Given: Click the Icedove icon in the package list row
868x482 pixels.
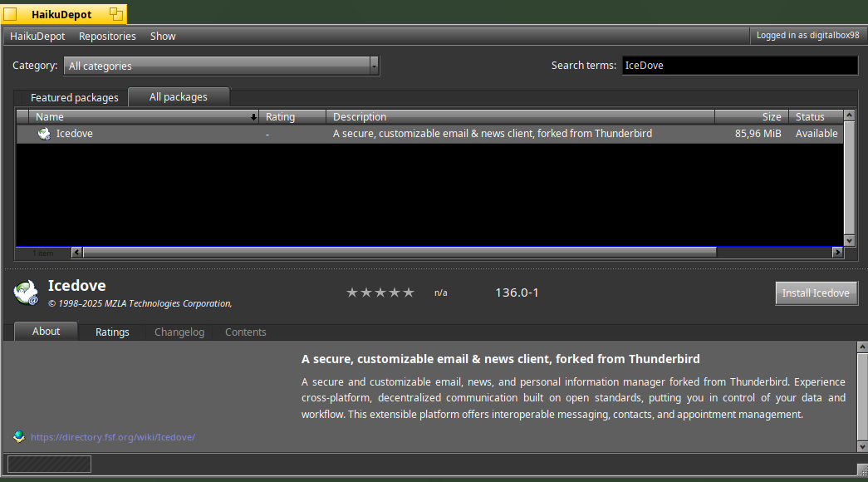Looking at the screenshot, I should (44, 134).
